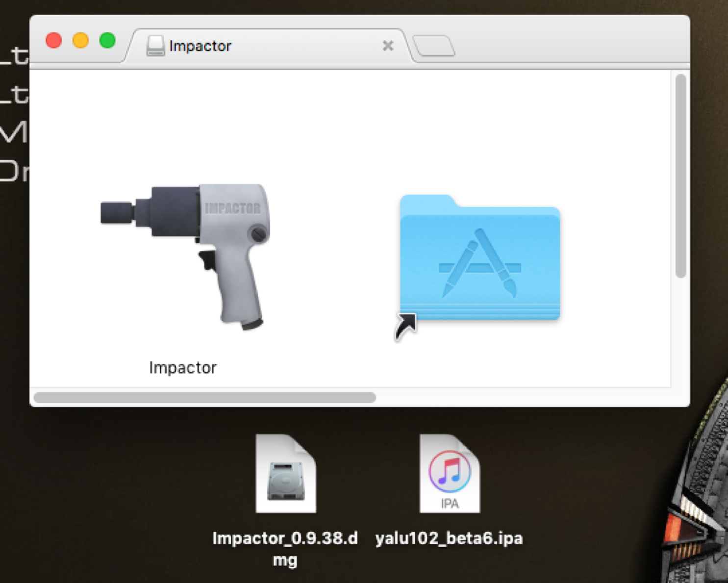Screen dimensions: 728x583
Task: Add a new Finder tab
Action: click(434, 46)
